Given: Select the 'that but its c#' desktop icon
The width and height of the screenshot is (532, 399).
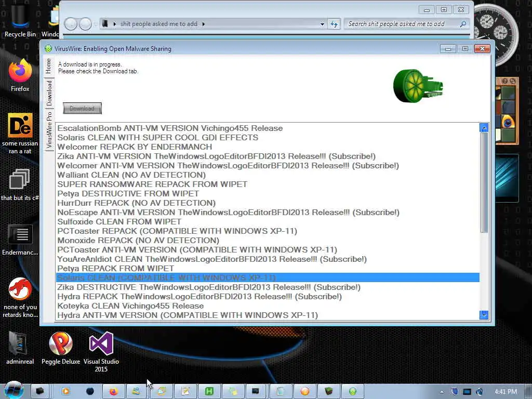Looking at the screenshot, I should [20, 185].
